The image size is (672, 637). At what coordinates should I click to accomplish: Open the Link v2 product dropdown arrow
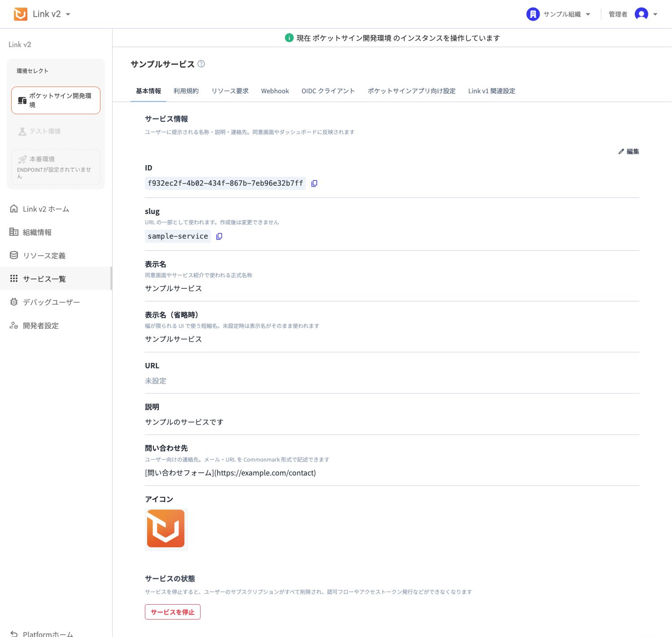(68, 14)
